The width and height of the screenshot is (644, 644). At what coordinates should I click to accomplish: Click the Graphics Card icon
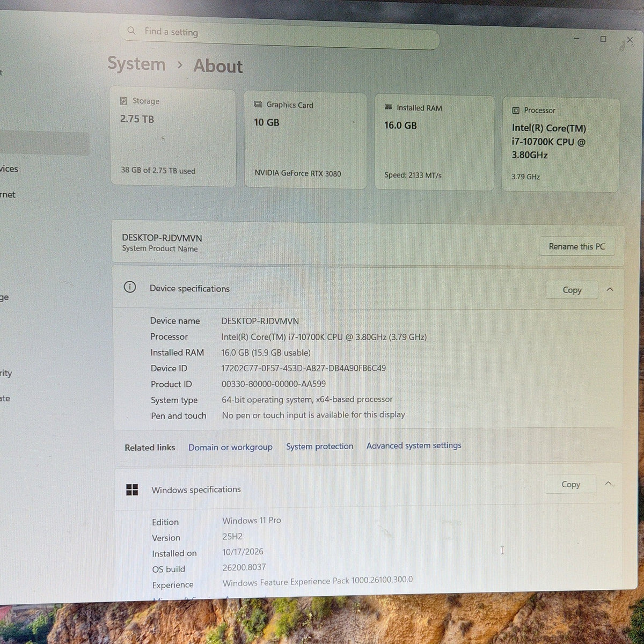(258, 105)
